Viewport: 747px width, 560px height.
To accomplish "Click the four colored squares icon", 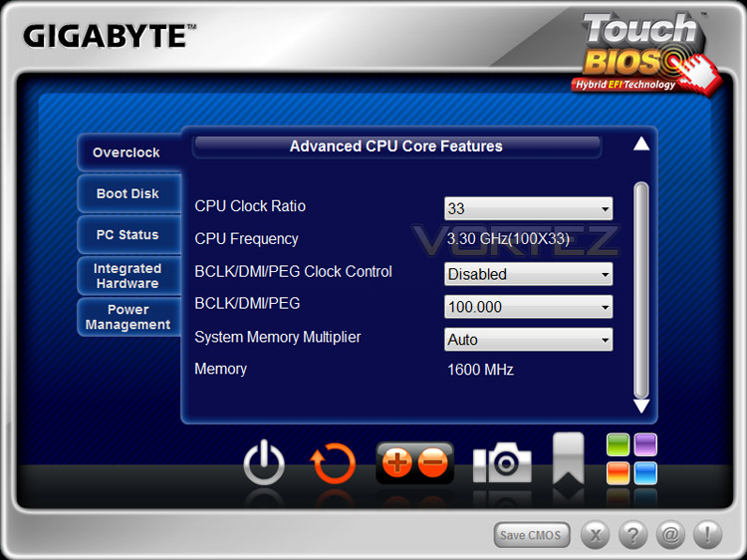I will [x=631, y=459].
